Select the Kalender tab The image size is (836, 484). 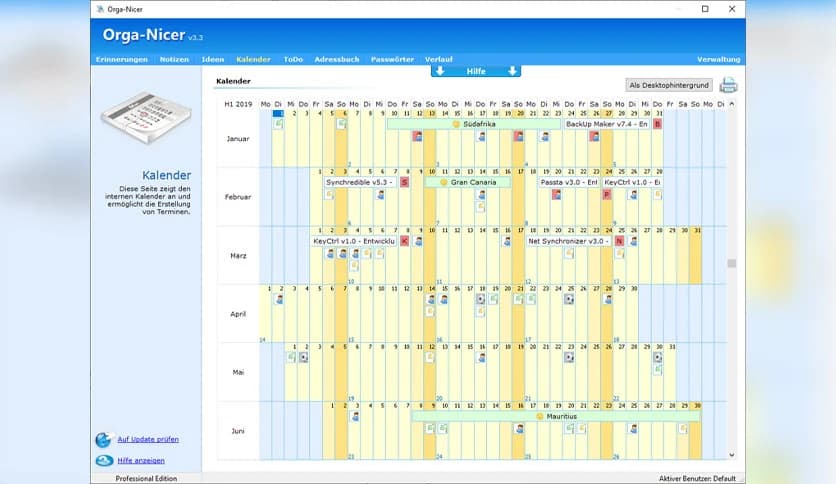coord(253,59)
